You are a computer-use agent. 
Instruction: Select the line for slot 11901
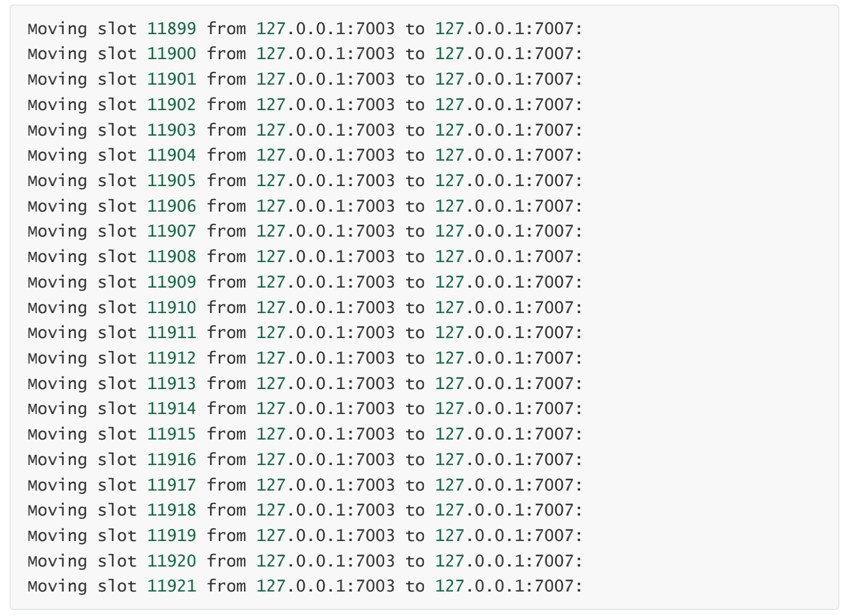(305, 80)
